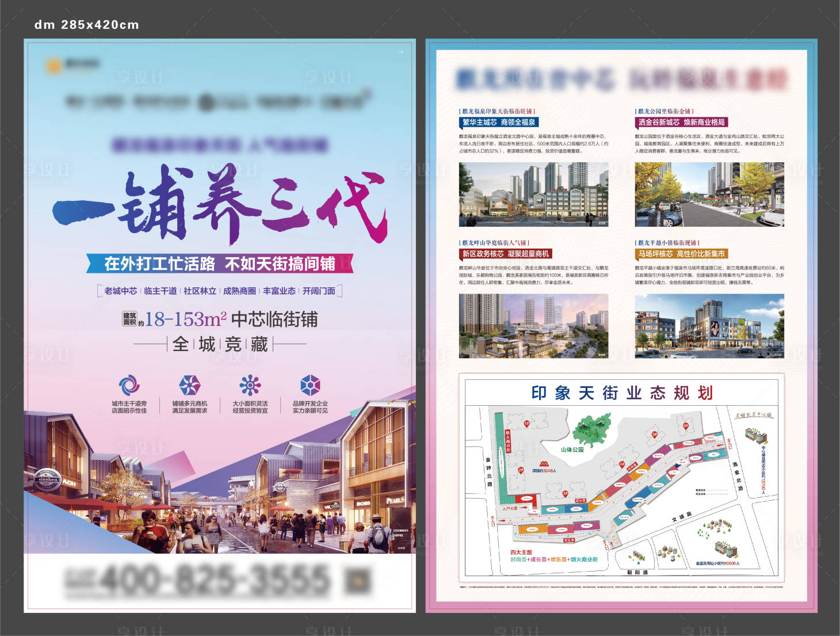The height and width of the screenshot is (636, 840).
Task: Click the caption 铺铺多元商机 满足发展需求
Action: coord(189,407)
